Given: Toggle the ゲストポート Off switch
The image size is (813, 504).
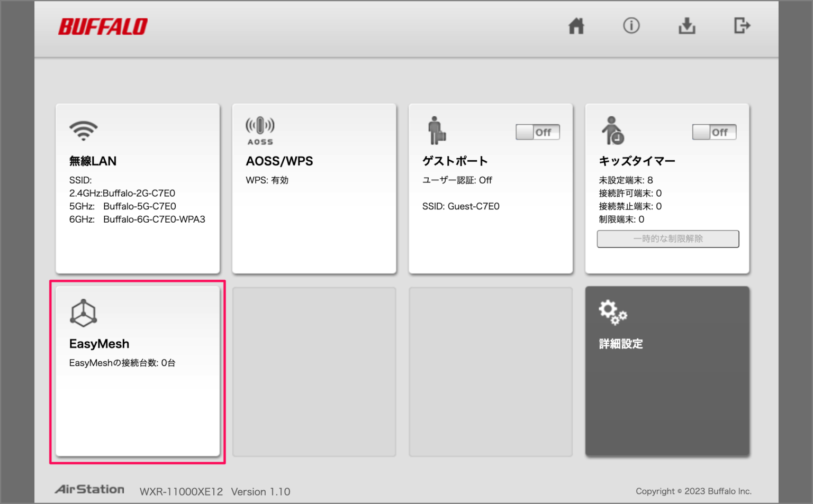Looking at the screenshot, I should [537, 132].
